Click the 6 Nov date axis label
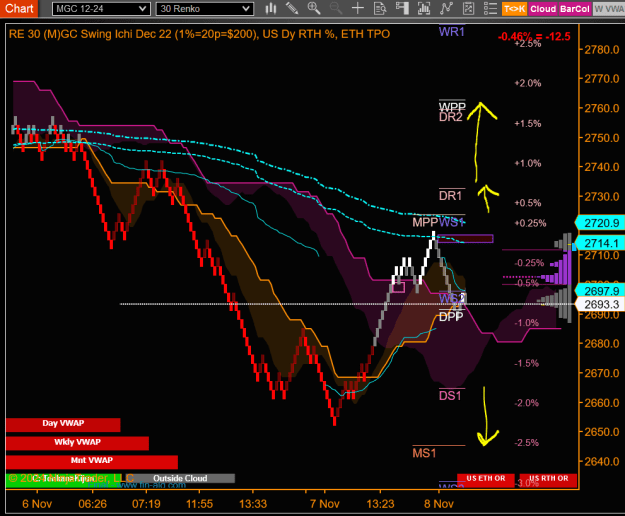 pos(37,504)
